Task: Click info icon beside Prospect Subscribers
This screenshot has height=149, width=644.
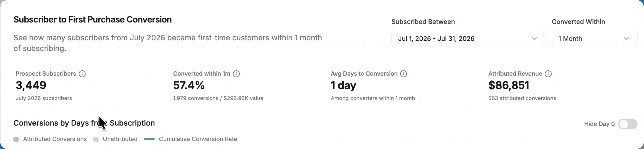Action: pyautogui.click(x=82, y=74)
